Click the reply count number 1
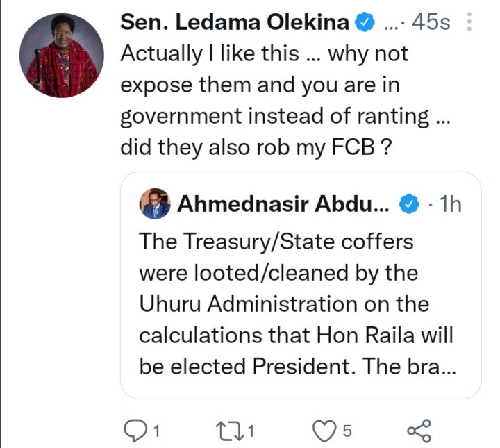The width and height of the screenshot is (500, 448). pyautogui.click(x=156, y=431)
